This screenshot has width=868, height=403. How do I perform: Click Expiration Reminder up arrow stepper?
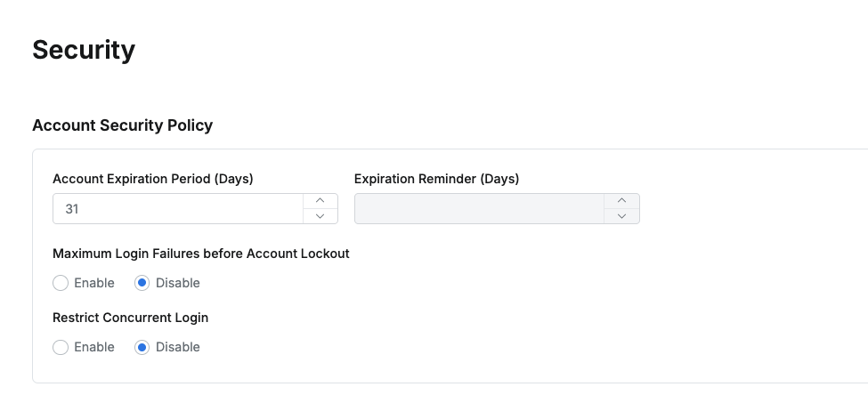tap(622, 201)
